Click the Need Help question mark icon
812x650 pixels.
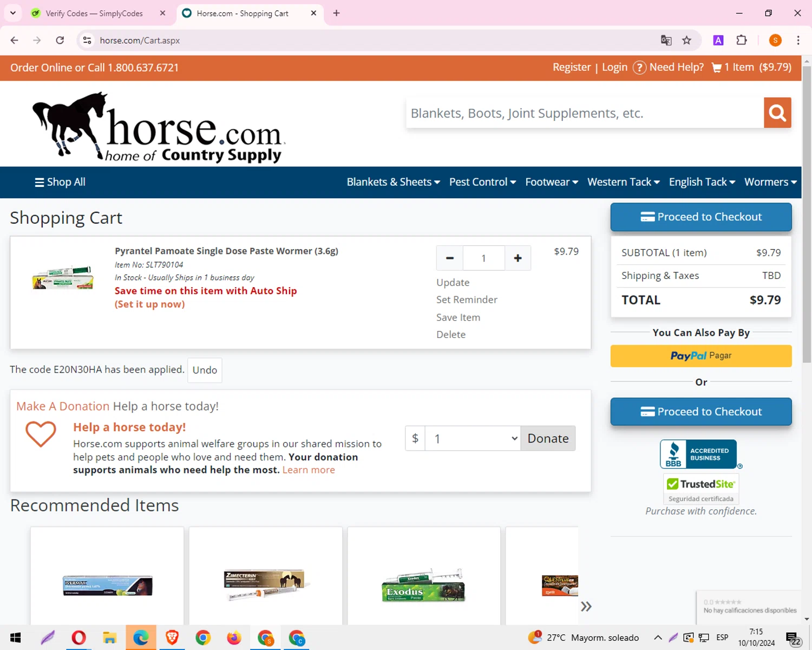[x=639, y=68]
